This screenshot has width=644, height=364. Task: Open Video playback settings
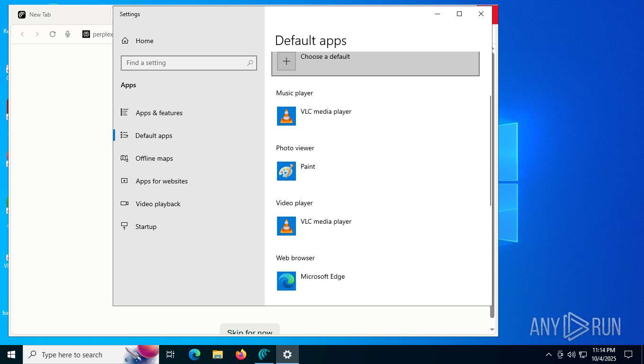(x=158, y=204)
